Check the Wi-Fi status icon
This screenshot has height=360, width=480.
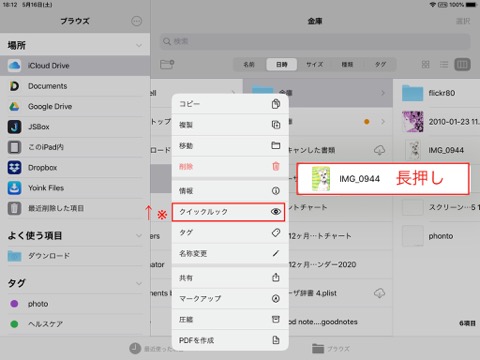coord(433,5)
